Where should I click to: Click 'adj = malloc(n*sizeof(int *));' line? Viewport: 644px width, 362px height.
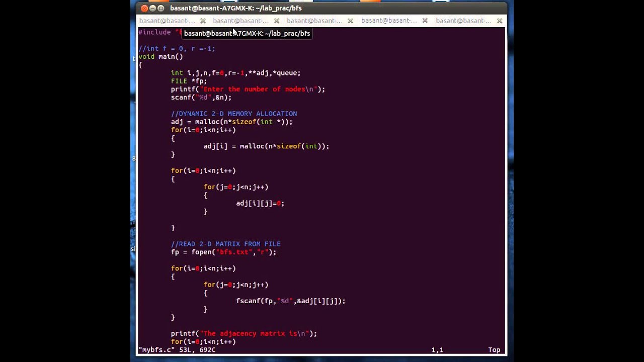click(x=231, y=122)
